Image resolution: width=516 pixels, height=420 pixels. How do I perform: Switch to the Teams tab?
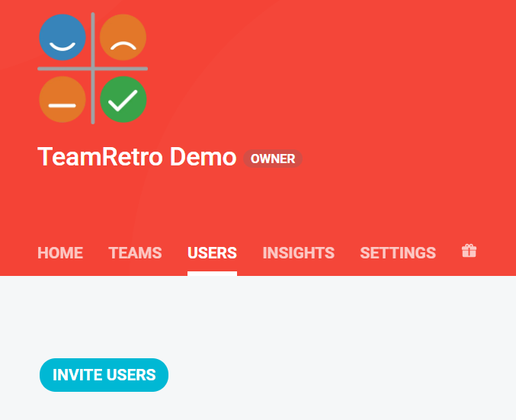[x=135, y=253]
